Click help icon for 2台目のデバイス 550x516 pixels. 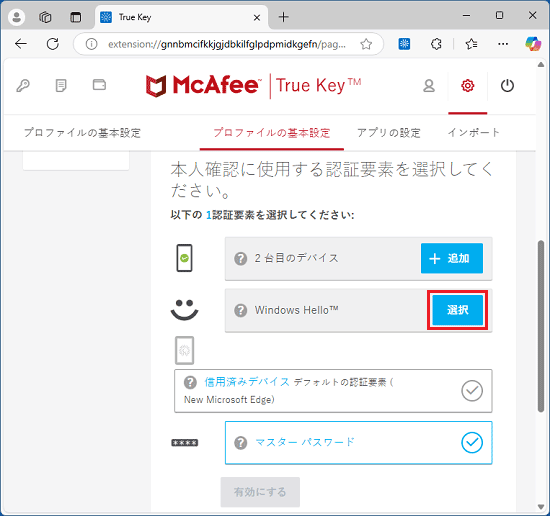(x=240, y=259)
